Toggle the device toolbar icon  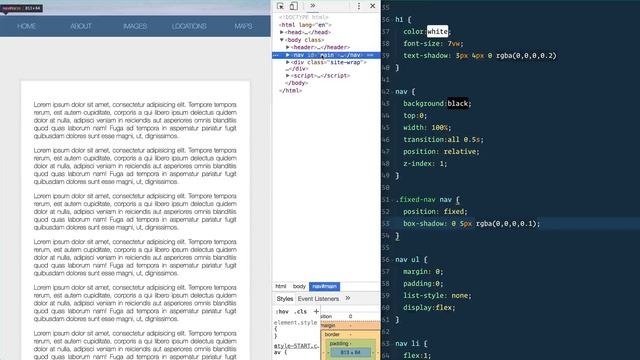[293, 6]
